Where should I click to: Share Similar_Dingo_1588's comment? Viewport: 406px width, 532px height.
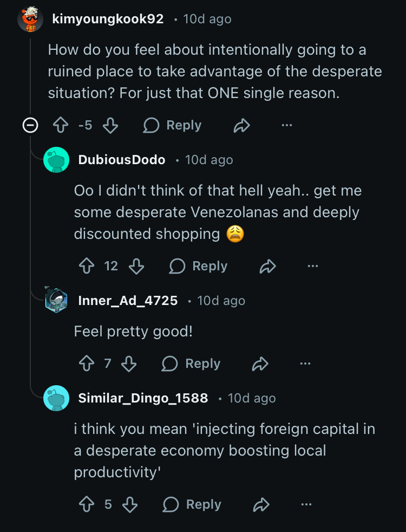[261, 504]
